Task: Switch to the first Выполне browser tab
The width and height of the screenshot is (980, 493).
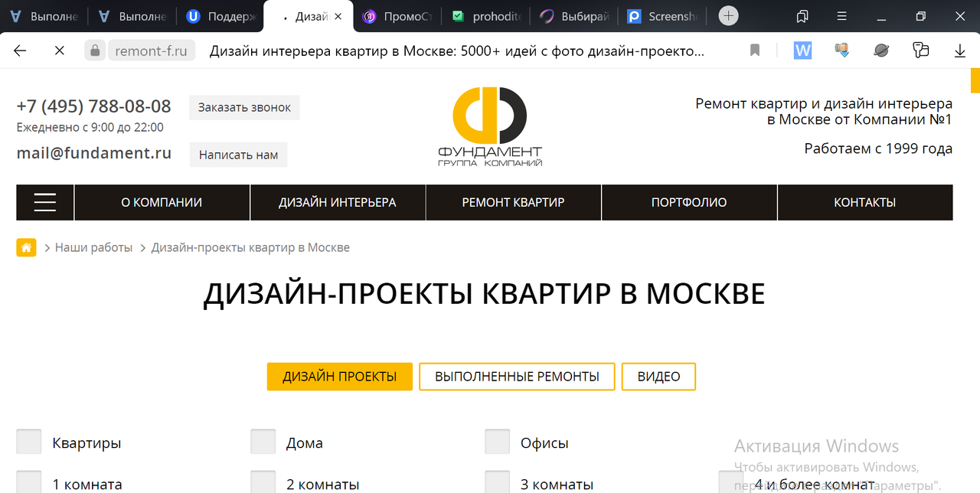Action: tap(44, 16)
